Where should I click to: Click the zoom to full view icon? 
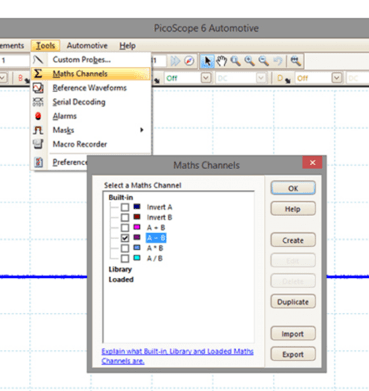(x=295, y=61)
